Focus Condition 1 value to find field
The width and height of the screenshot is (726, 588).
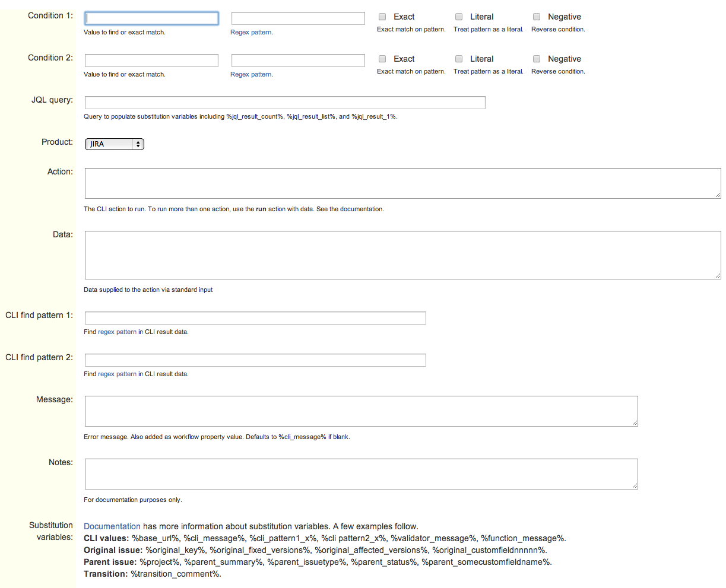151,18
